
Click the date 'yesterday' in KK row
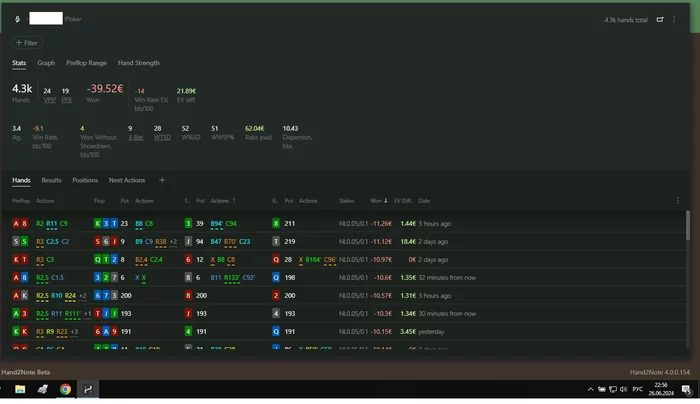(x=431, y=332)
